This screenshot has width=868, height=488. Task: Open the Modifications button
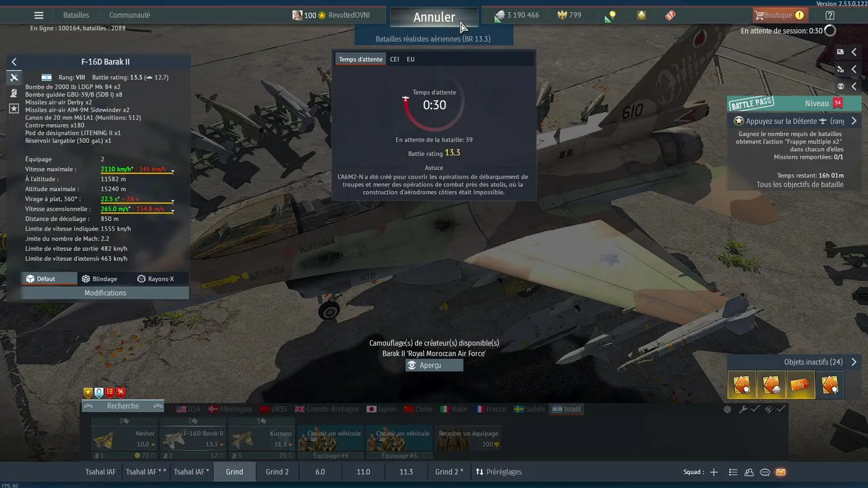point(105,293)
